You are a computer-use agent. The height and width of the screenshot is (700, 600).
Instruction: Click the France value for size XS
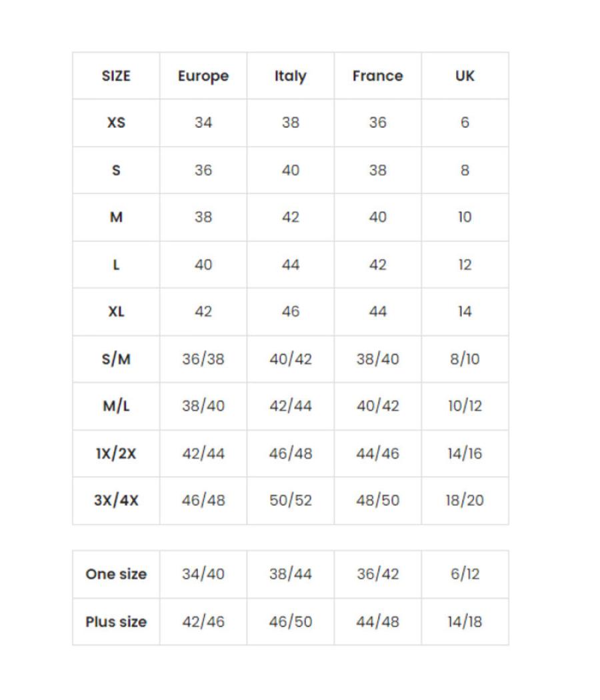377,123
